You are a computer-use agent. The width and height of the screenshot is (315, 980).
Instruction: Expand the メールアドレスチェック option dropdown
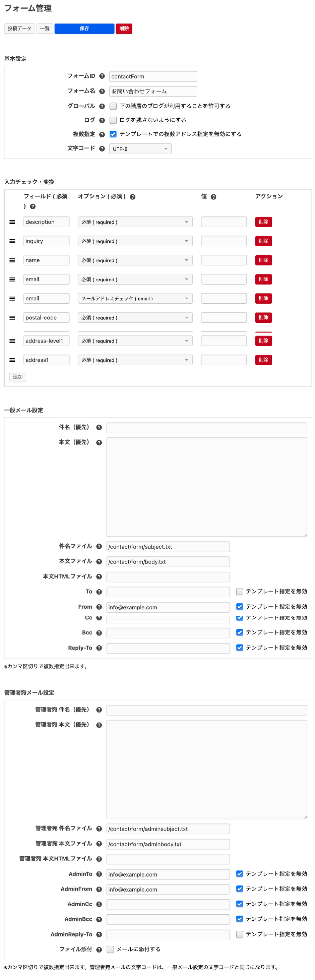[x=135, y=299]
